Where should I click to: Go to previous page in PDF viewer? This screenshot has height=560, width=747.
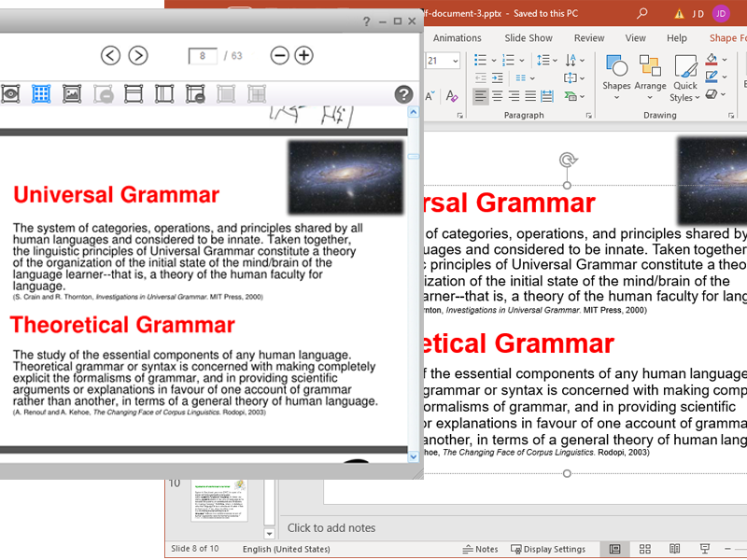(x=110, y=56)
